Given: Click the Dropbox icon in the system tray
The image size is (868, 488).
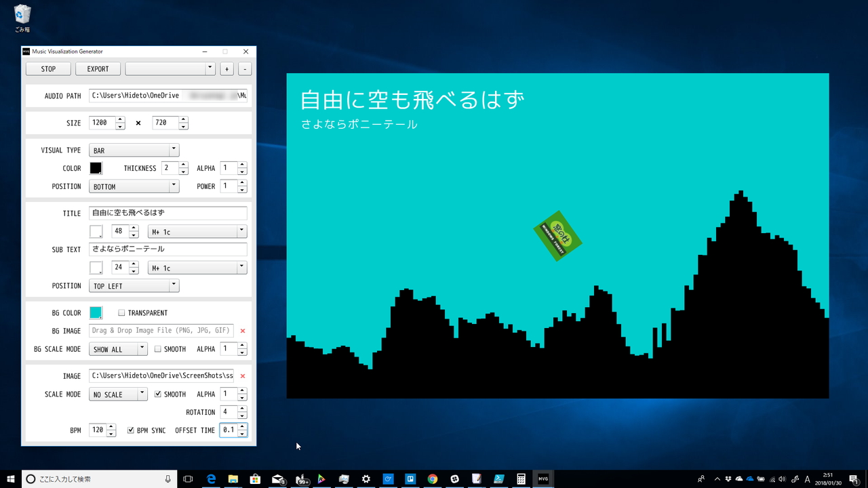Looking at the screenshot, I should pyautogui.click(x=728, y=479).
